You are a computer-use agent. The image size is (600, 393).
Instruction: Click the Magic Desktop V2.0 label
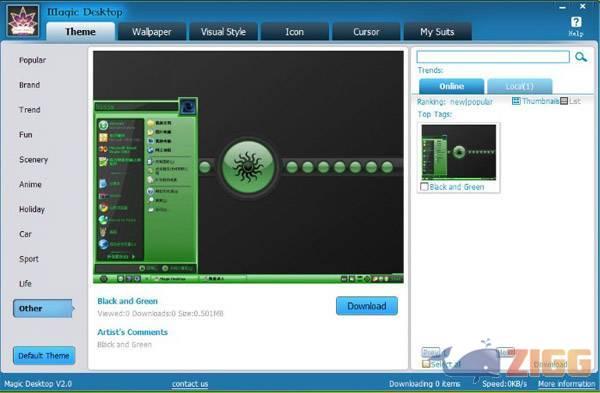tap(38, 384)
